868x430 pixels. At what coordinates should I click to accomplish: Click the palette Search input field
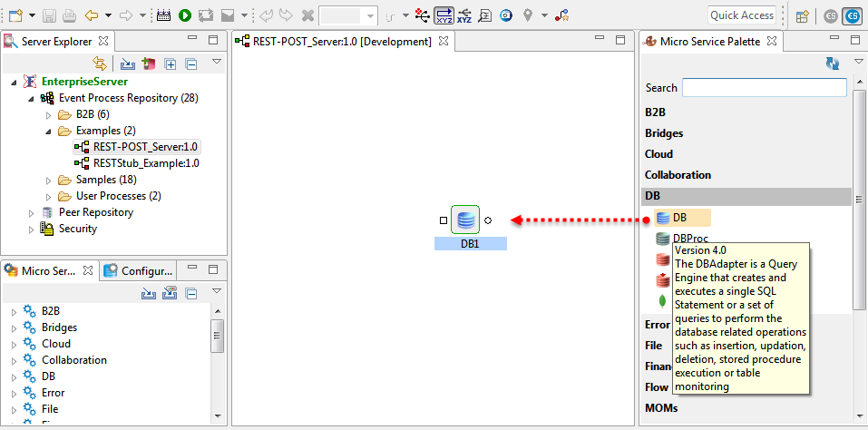764,88
